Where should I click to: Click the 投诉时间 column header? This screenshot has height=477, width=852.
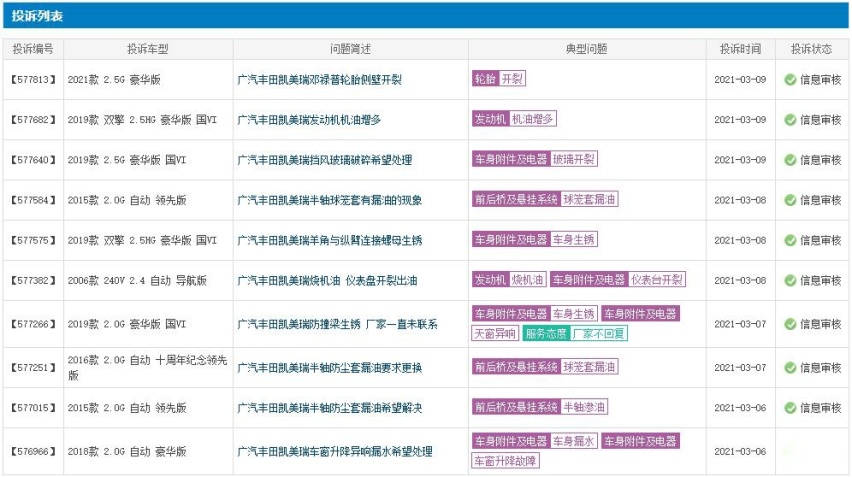point(741,49)
